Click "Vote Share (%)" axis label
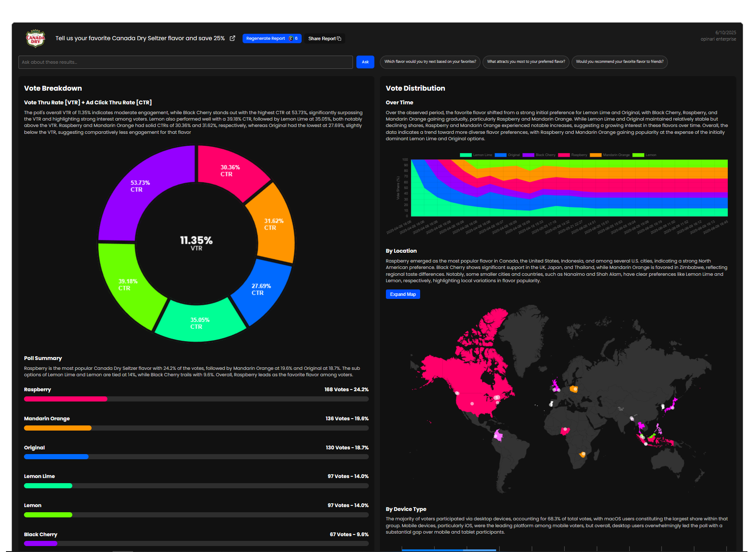This screenshot has height=552, width=756. tap(398, 188)
